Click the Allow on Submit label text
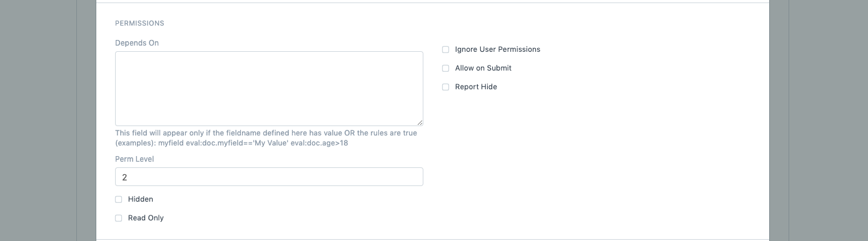This screenshot has height=241, width=868. (x=483, y=68)
